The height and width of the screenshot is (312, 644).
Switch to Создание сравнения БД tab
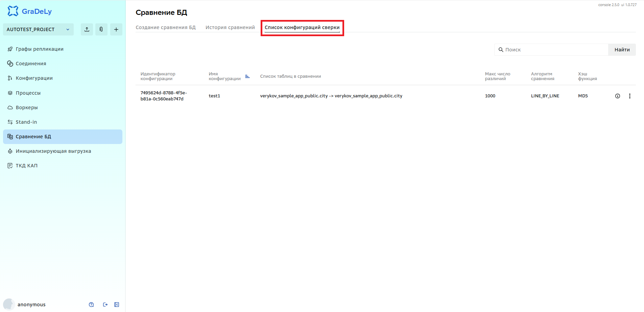(166, 27)
